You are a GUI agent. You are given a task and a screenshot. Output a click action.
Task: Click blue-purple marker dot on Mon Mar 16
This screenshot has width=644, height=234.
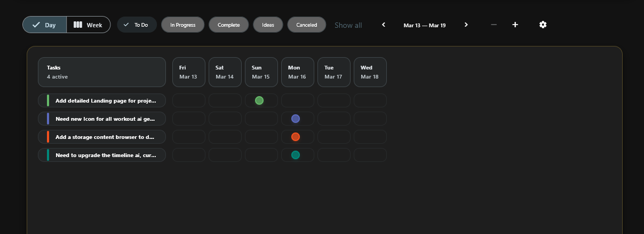click(296, 119)
